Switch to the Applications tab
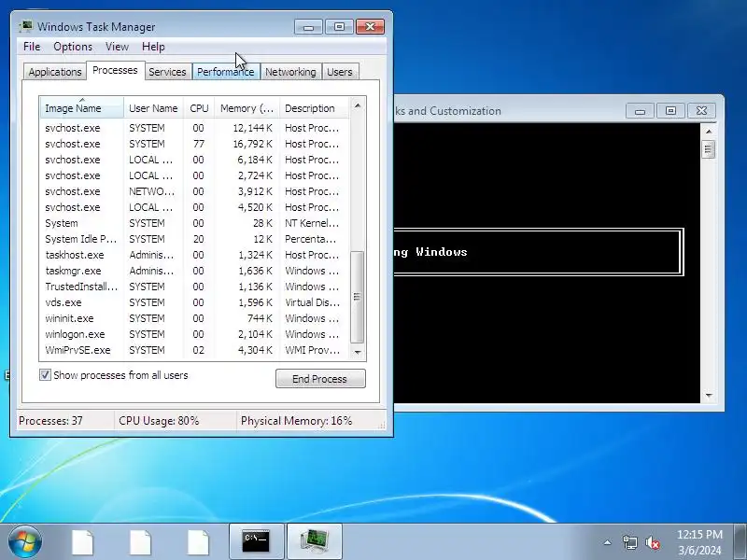747x560 pixels. point(55,72)
